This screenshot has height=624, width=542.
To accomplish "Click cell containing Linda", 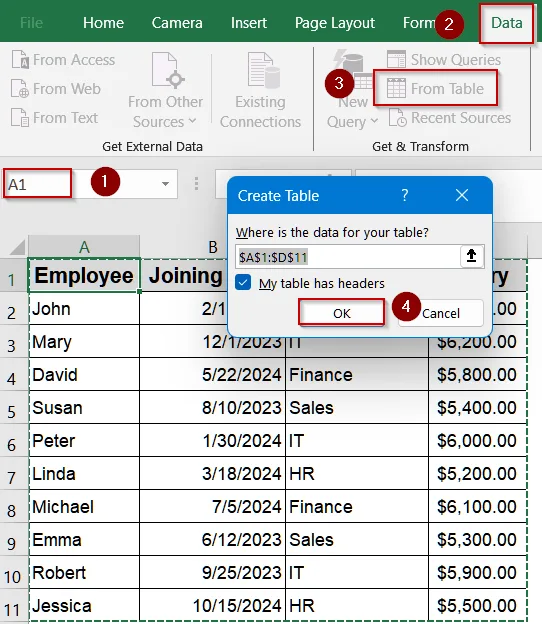I will tap(84, 474).
